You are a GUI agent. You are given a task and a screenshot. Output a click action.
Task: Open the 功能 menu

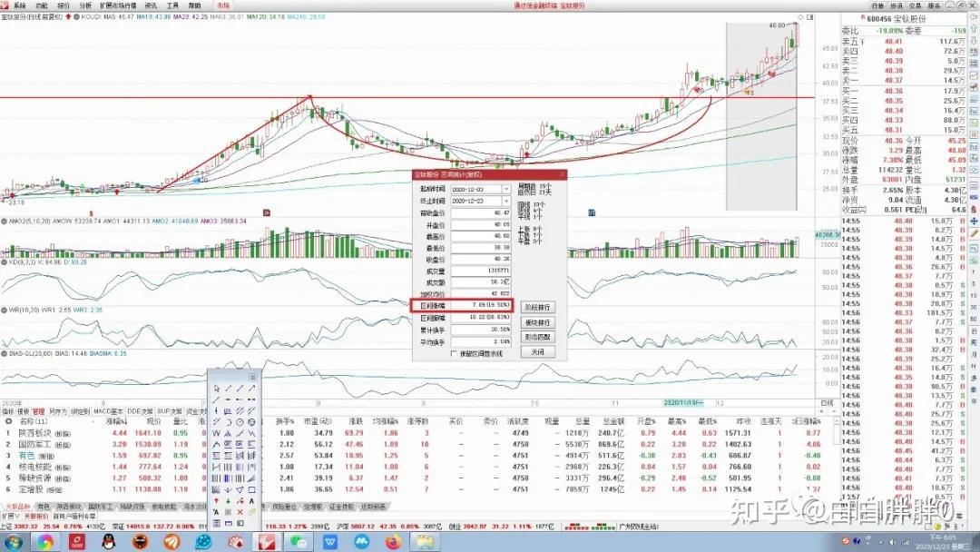point(41,5)
